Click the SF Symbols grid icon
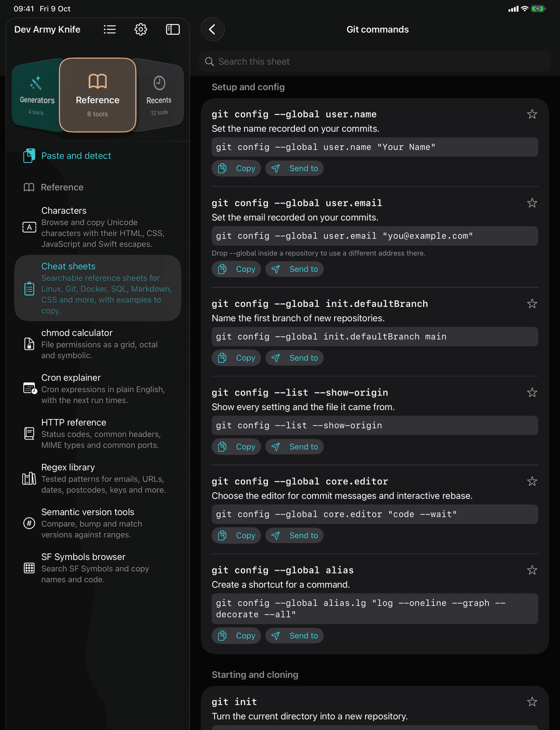This screenshot has width=560, height=730. coord(29,568)
